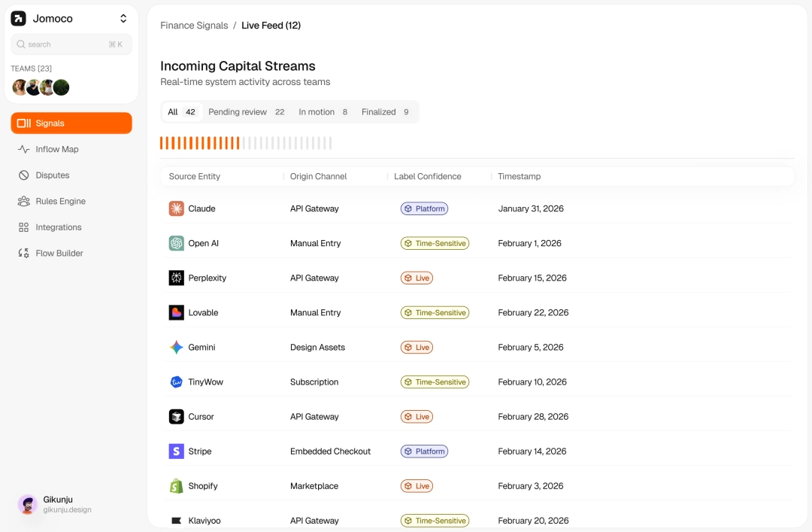Click Time-Sensitive badge in Lovable row
The image size is (812, 532).
coord(435,313)
